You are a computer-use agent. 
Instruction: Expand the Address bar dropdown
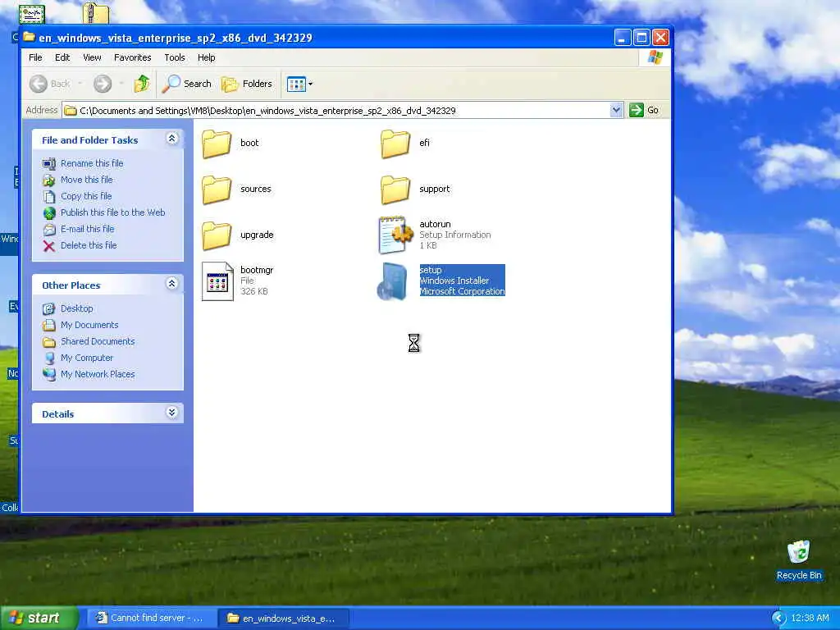[616, 111]
